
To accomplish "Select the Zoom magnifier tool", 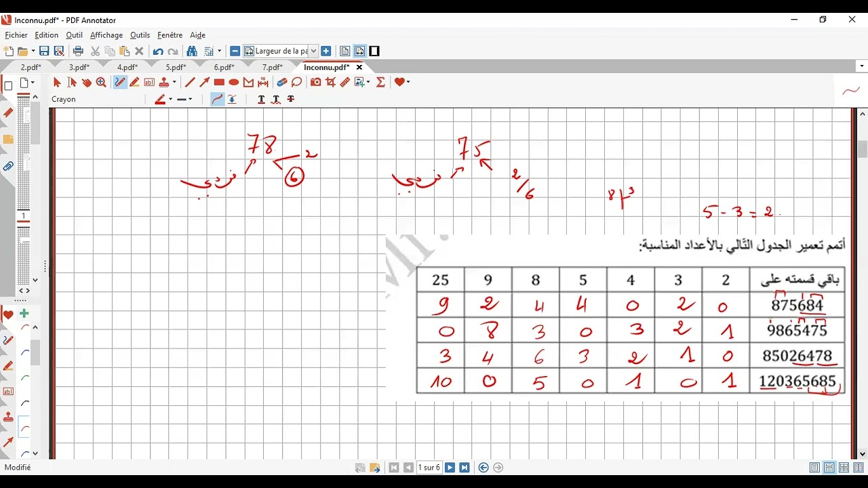I will click(x=101, y=82).
